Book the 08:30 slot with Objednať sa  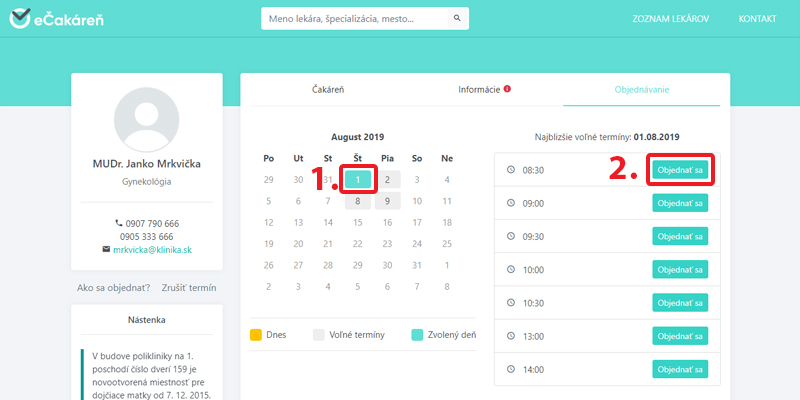680,170
